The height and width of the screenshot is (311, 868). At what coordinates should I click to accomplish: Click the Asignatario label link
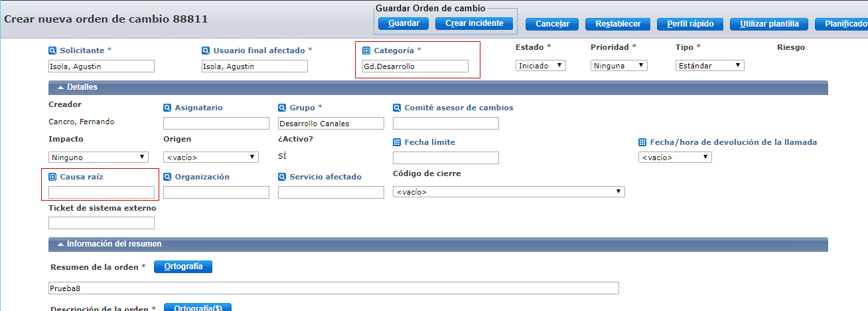point(198,108)
